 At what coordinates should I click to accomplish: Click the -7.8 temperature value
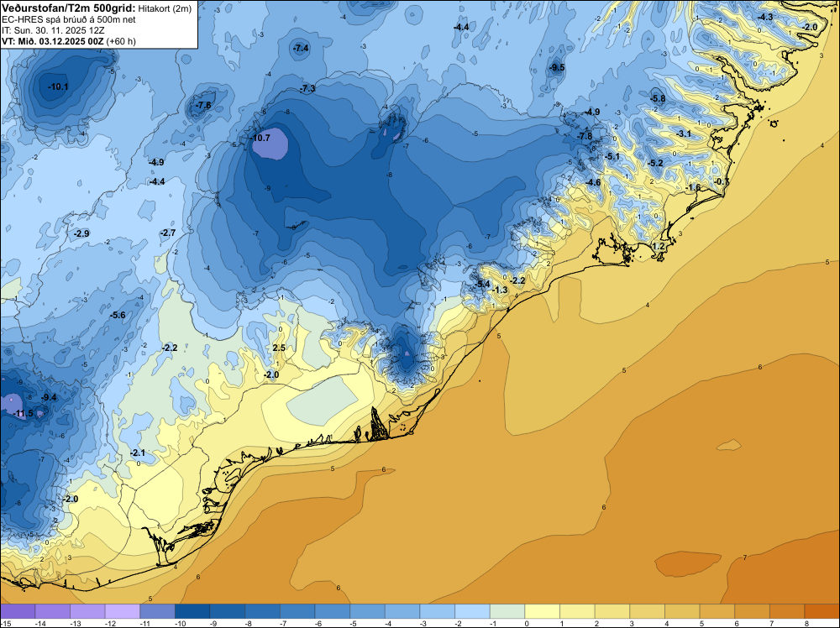[x=585, y=136]
